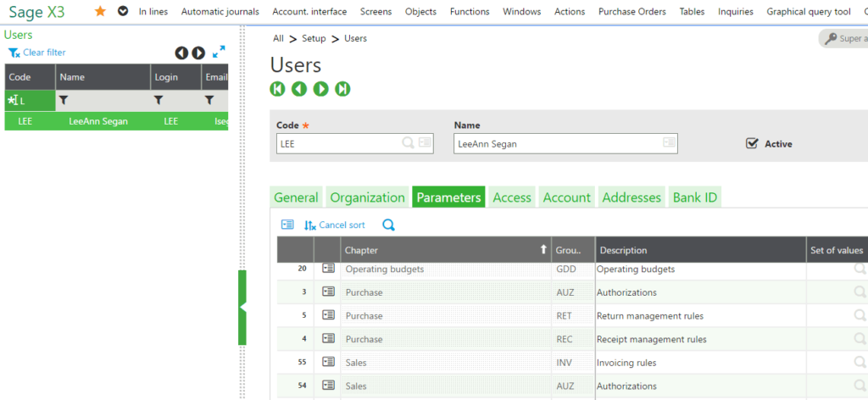Open the Screens menu item
Screen dimensions: 868x400
click(376, 12)
